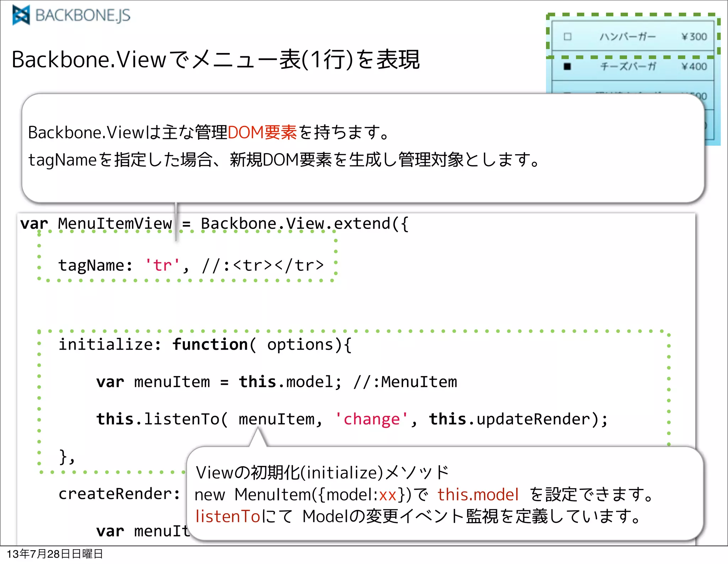Click the 'change' string literal
The image size is (728, 564).
(x=371, y=419)
